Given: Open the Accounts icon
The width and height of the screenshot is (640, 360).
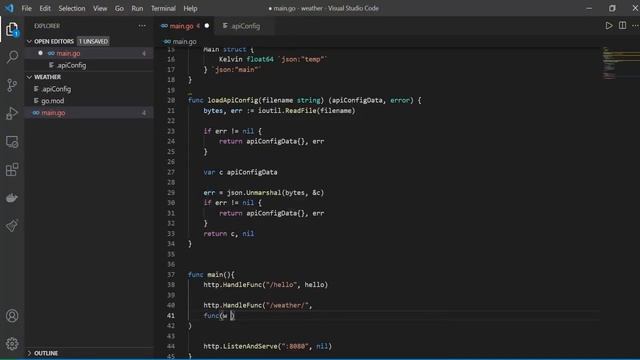Looking at the screenshot, I should point(12,316).
